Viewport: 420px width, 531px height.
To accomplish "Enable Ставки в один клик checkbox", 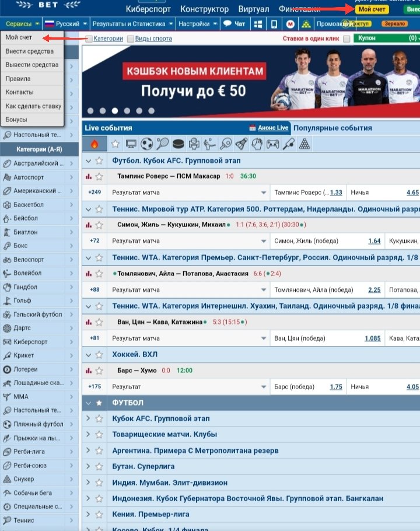I will pyautogui.click(x=346, y=39).
